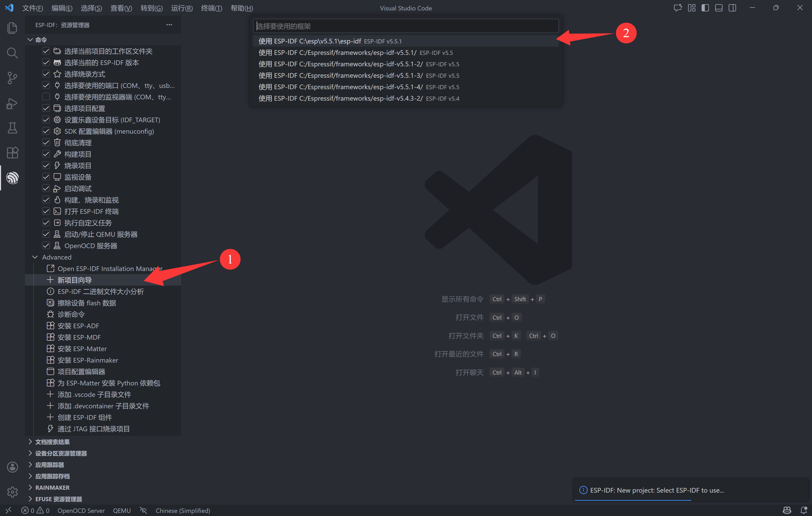The width and height of the screenshot is (812, 516).
Task: Open the Accounts menu icon
Action: [x=12, y=467]
